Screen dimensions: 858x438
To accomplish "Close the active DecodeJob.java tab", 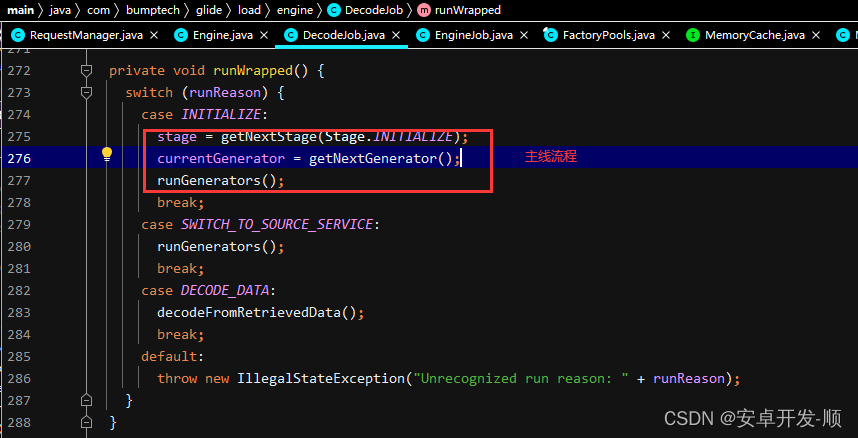I will (397, 35).
